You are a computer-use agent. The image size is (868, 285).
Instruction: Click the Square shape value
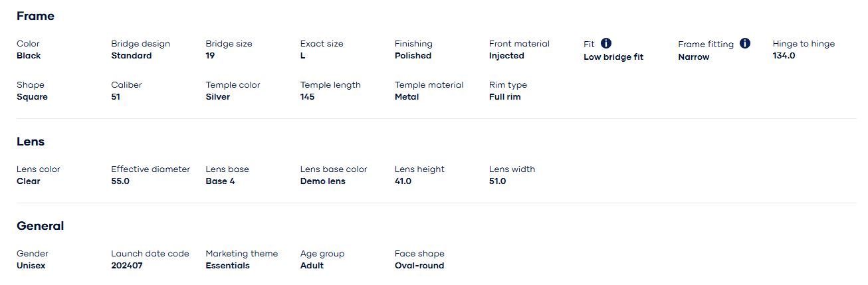pyautogui.click(x=32, y=97)
